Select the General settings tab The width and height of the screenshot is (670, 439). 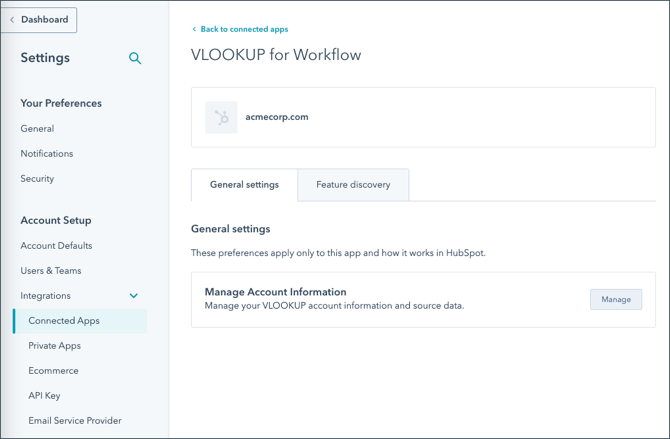[x=244, y=185]
